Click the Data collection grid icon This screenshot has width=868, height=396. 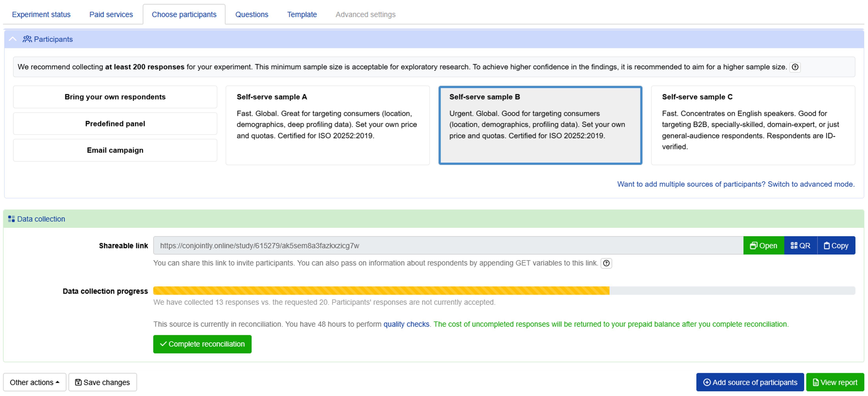[11, 219]
